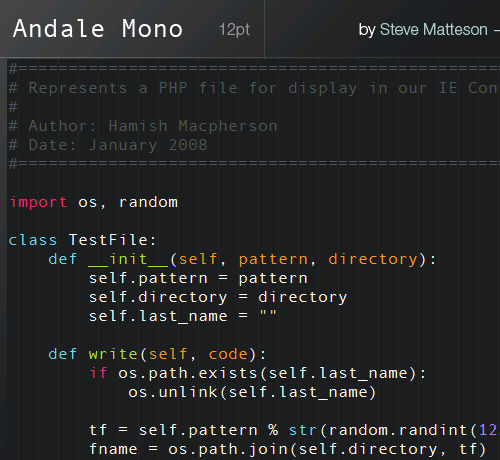Click the 'str' builtin in tf assignment
Screen dimensions: 500x460
click(303, 430)
